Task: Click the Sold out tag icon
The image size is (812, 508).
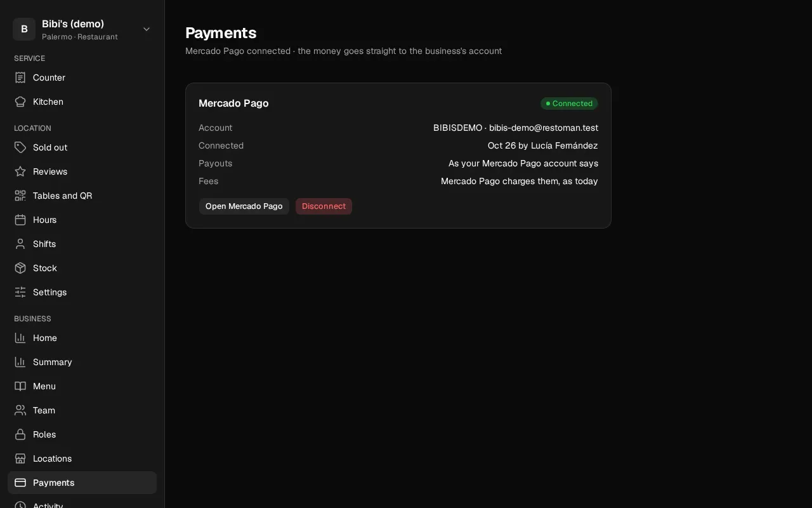Action: (20, 147)
